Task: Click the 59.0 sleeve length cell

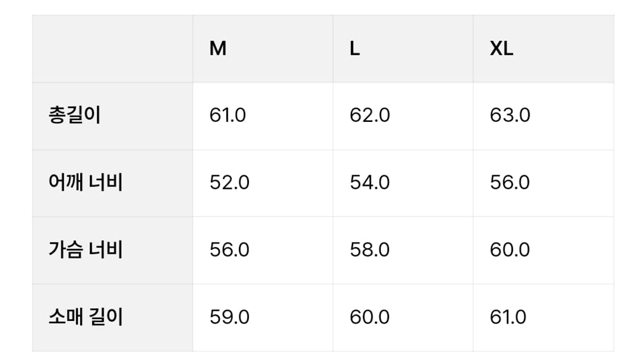Action: click(x=263, y=318)
